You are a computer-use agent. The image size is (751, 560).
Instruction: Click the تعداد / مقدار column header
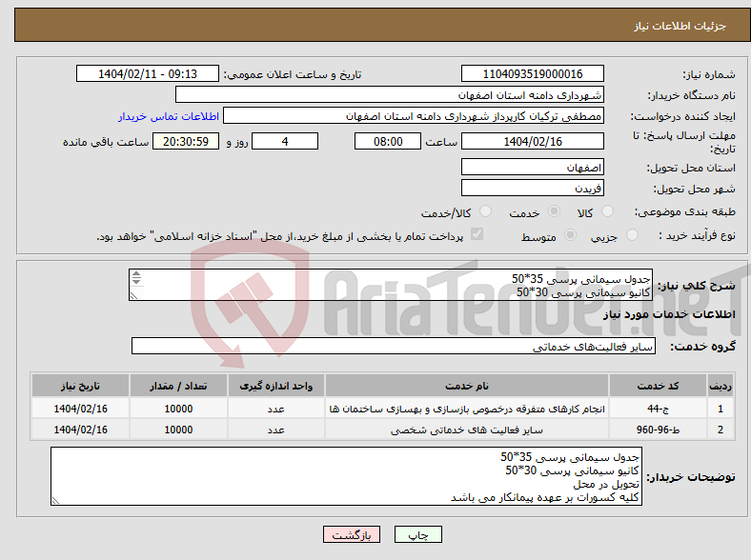tap(178, 386)
